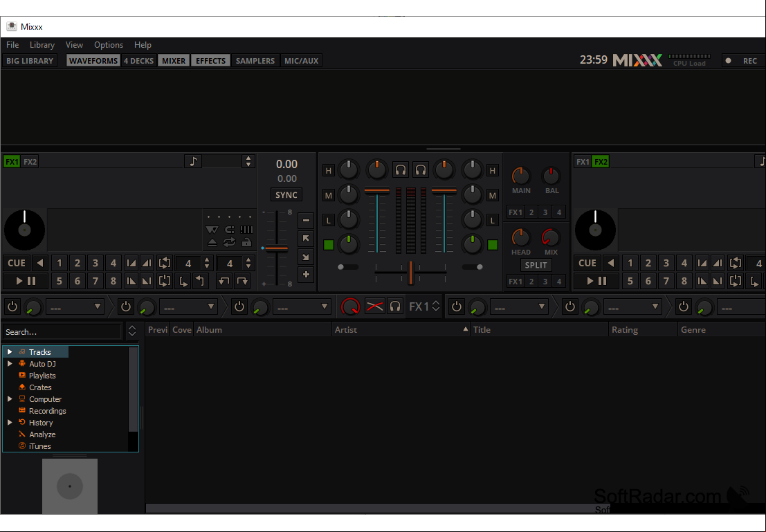Image resolution: width=766 pixels, height=532 pixels.
Task: Click the padlock icon on left deck
Action: 247,242
